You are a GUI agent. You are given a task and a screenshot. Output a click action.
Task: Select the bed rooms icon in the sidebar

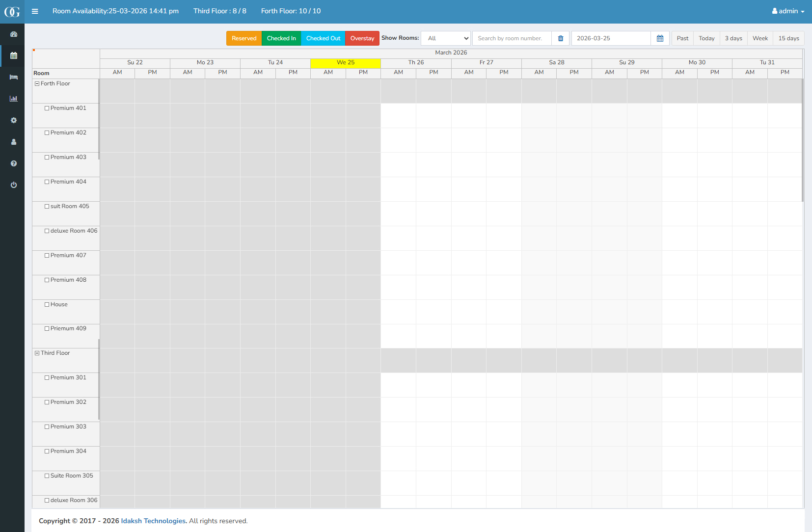14,77
